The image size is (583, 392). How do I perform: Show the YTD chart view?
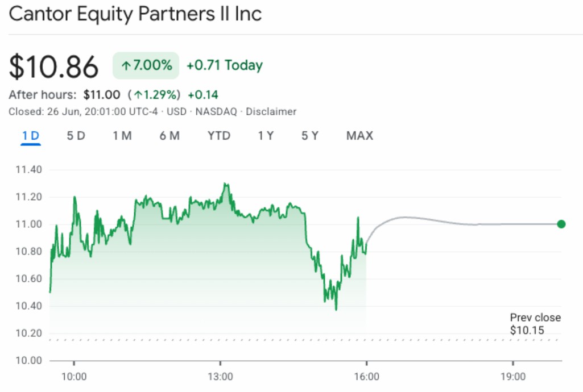click(219, 136)
